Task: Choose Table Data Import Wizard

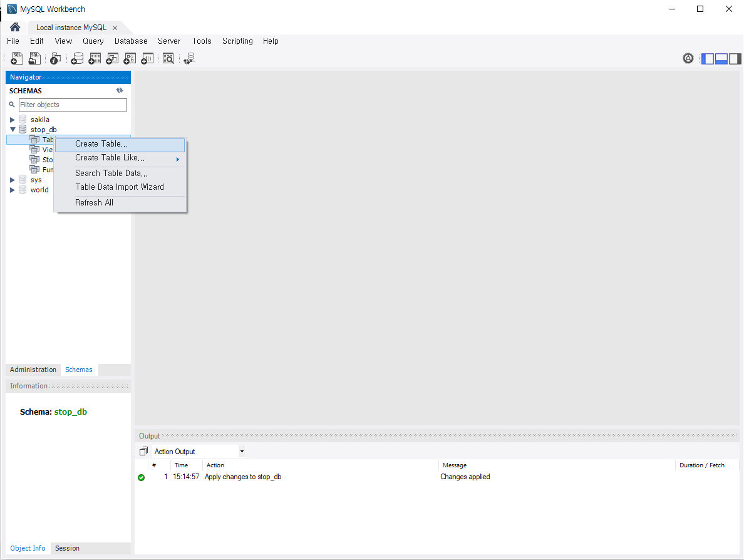Action: tap(120, 187)
